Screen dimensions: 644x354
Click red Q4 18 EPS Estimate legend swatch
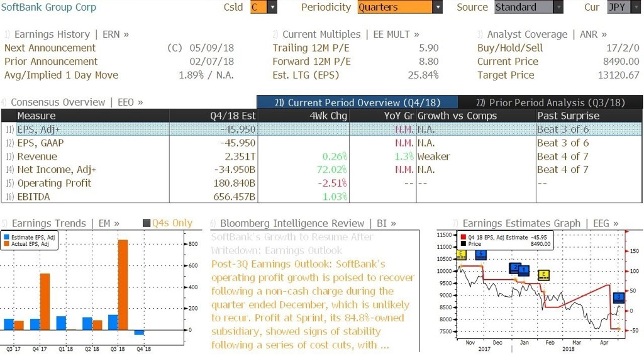pyautogui.click(x=463, y=238)
